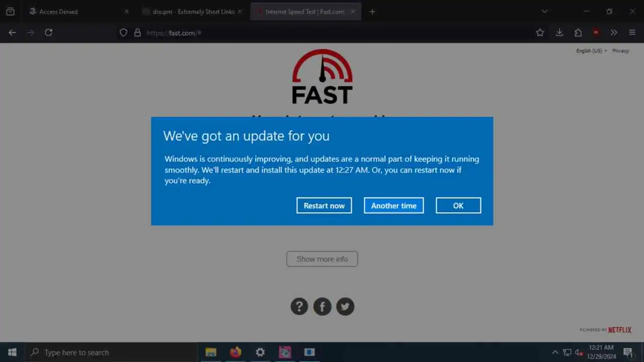Image resolution: width=644 pixels, height=362 pixels.
Task: Click the uBlock Origin extension icon
Action: coord(596,33)
